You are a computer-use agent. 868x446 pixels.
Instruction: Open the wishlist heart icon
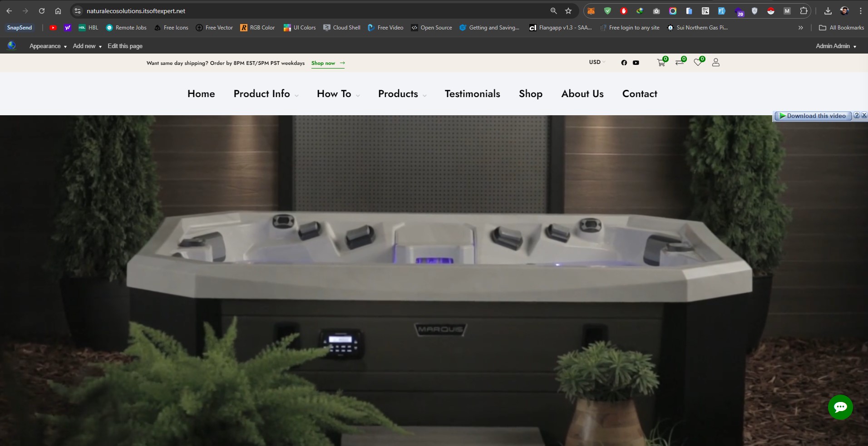pos(698,63)
